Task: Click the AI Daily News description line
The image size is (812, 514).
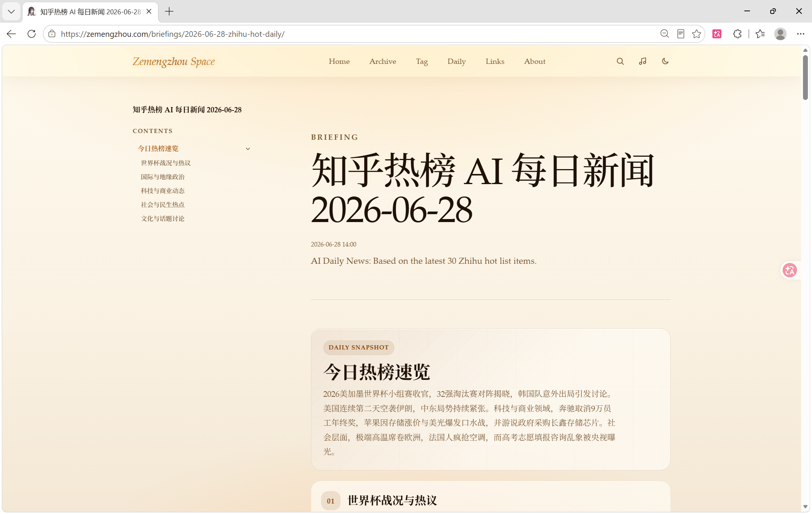Action: [x=424, y=261]
